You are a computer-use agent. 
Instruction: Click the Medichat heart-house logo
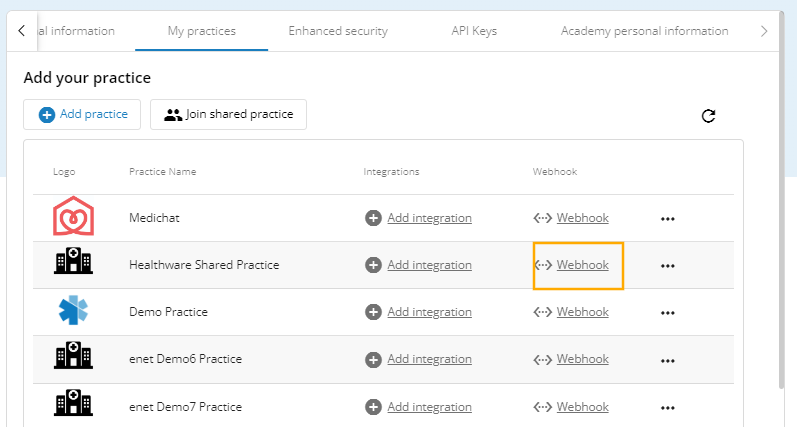coord(73,217)
